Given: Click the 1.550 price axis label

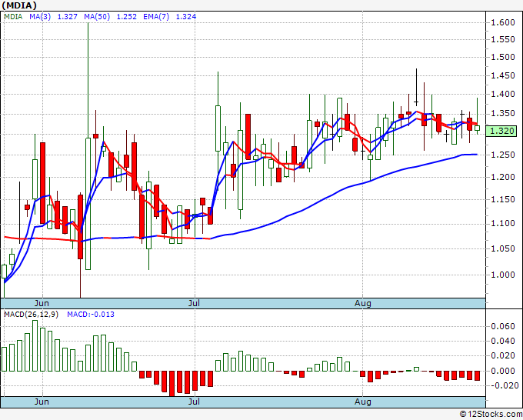Looking at the screenshot, I should tap(503, 40).
